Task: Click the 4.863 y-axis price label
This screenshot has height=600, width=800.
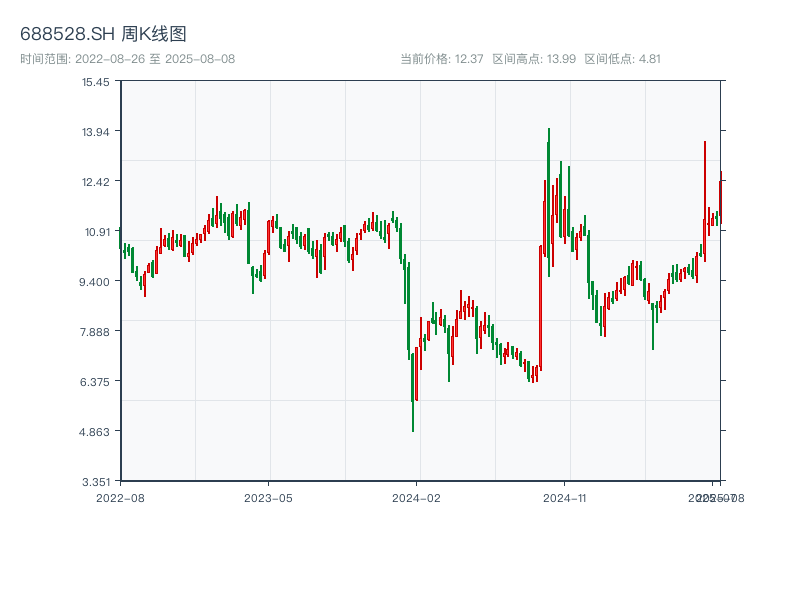Action: 96,431
